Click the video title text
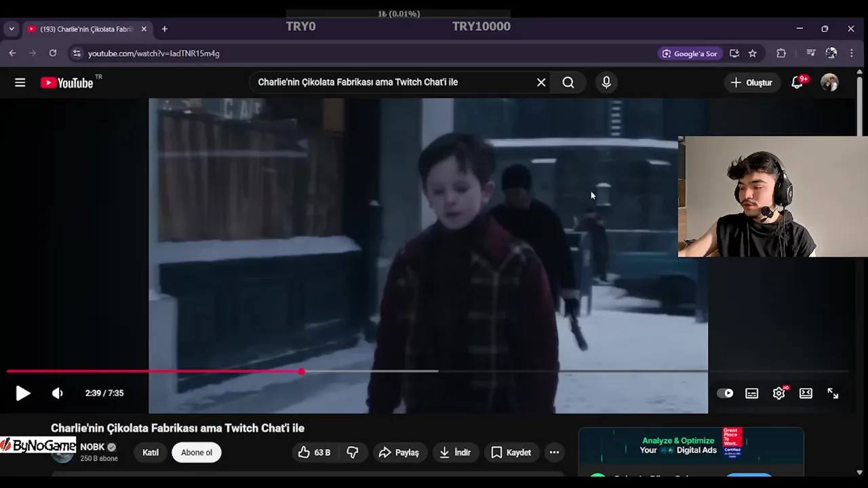 coord(178,428)
